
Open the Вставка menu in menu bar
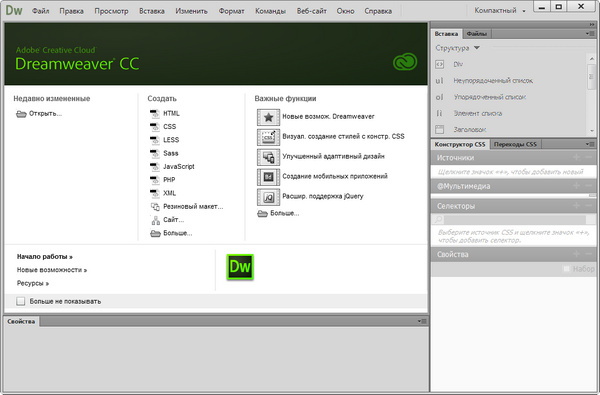tap(152, 11)
